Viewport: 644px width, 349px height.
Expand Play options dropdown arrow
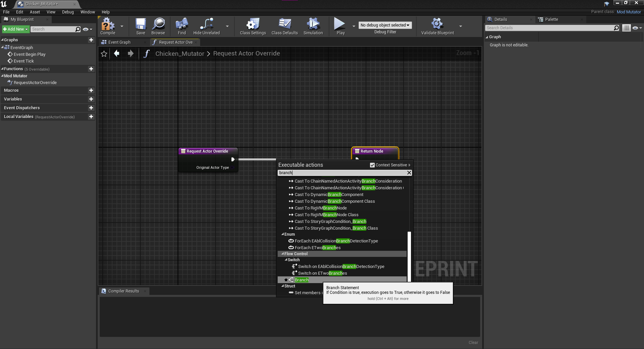[x=354, y=26]
